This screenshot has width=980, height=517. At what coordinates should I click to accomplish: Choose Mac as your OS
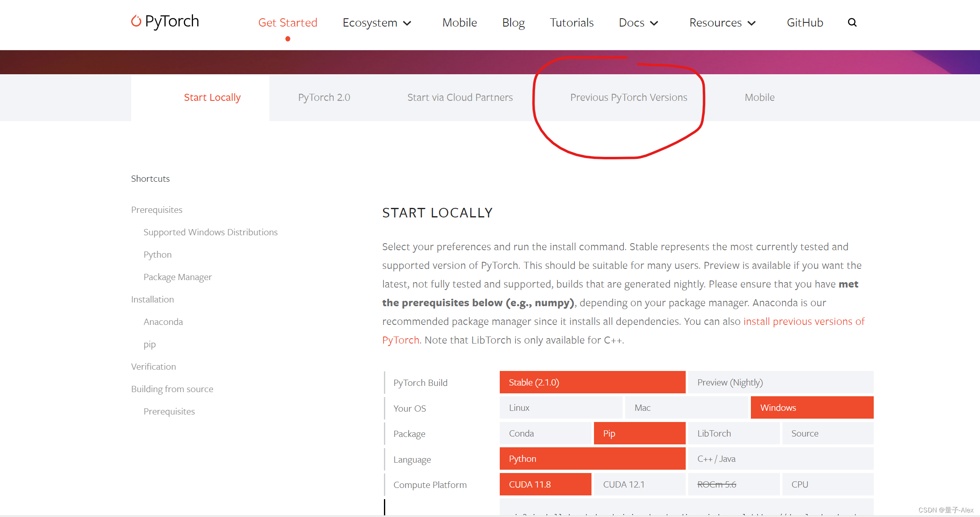pos(686,407)
